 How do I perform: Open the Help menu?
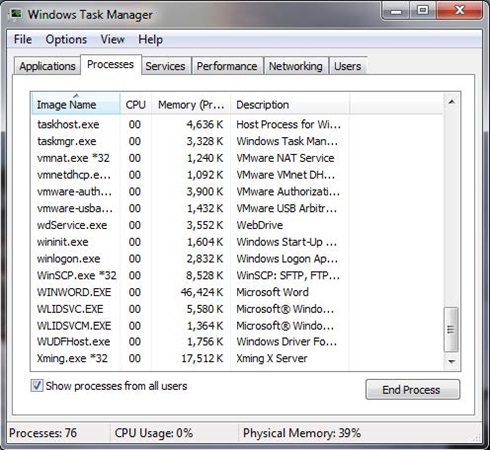click(150, 39)
